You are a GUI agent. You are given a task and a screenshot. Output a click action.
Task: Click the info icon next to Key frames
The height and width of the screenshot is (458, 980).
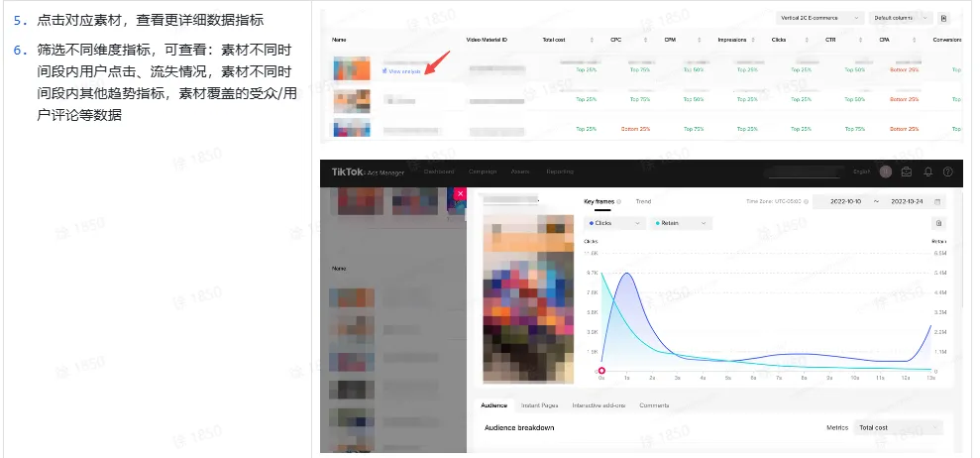point(618,201)
